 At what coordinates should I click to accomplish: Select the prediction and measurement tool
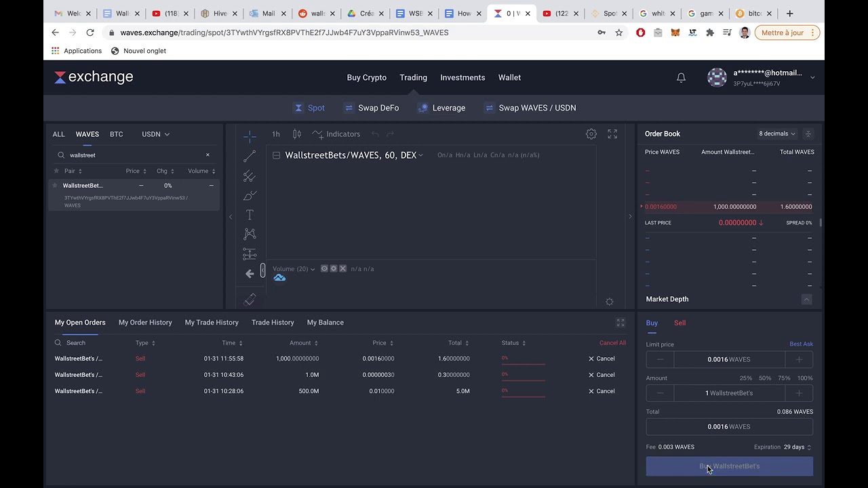coord(250,254)
